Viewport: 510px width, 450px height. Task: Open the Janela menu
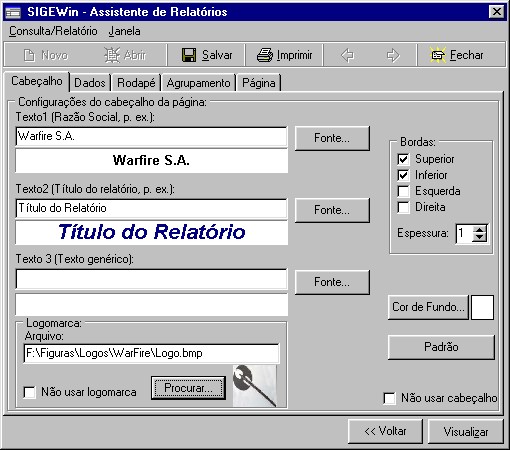click(124, 31)
